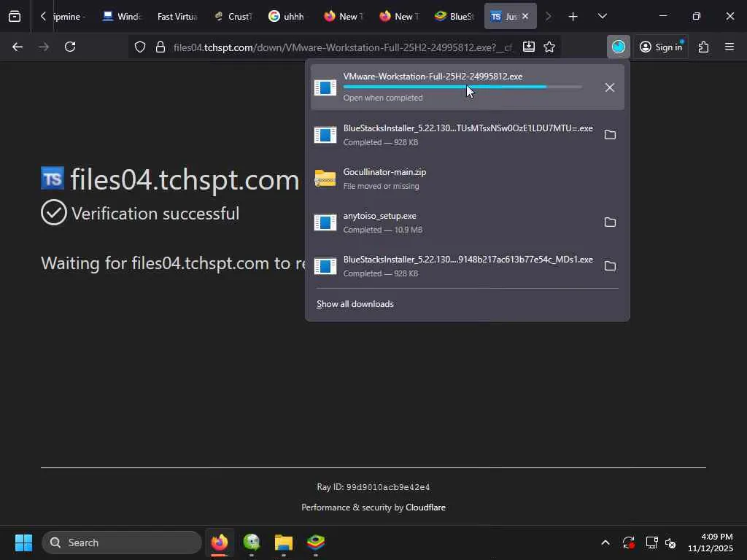
Task: Select VMware-Workstation-Full-25H2 download entry
Action: coord(468,87)
